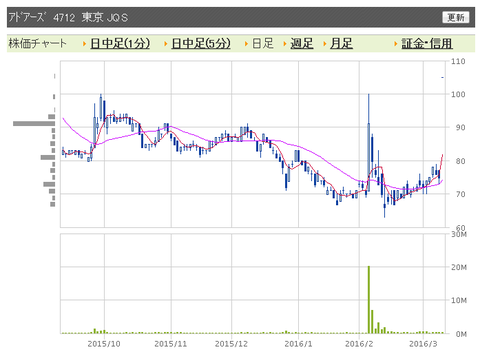Open the 証金・信用 margin info link
Viewport: 480px width, 363px height.
(427, 44)
